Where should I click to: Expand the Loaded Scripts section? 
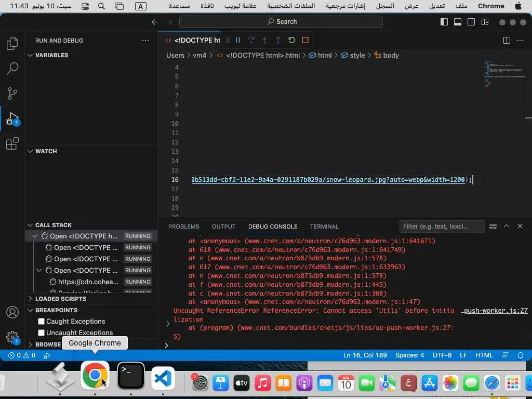[x=30, y=299]
